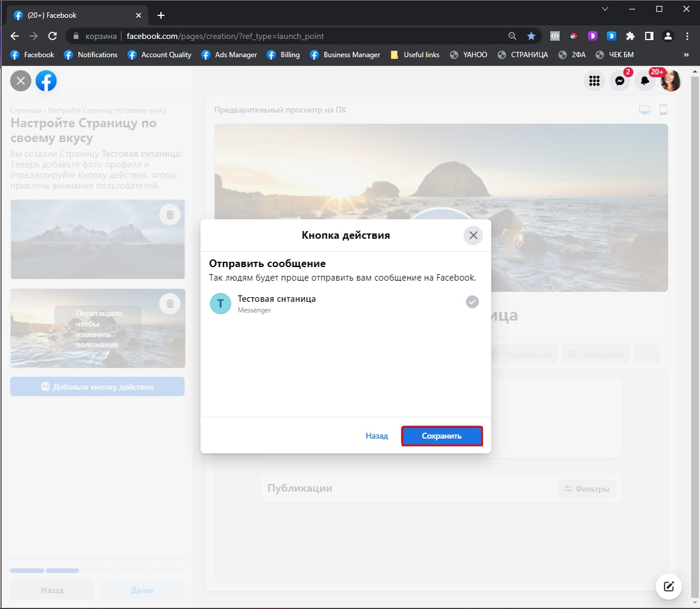Switch to desktop preview icon
The height and width of the screenshot is (609, 700).
click(x=644, y=110)
